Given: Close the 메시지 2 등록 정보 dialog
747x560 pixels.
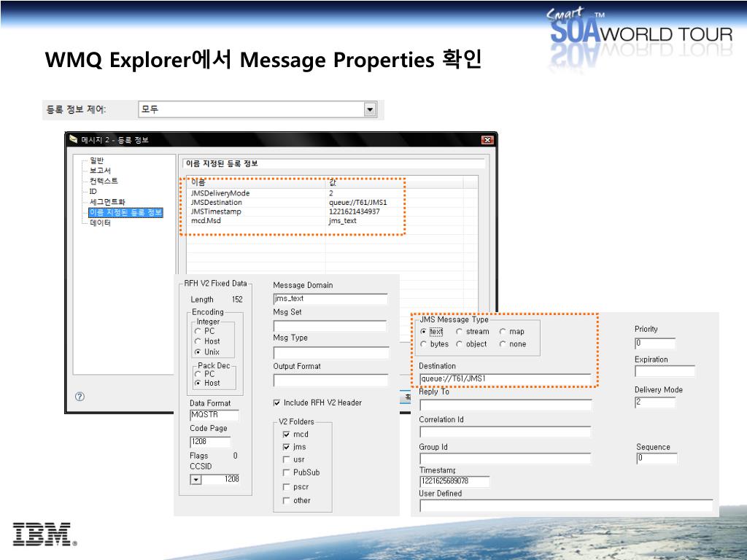Looking at the screenshot, I should click(x=487, y=140).
